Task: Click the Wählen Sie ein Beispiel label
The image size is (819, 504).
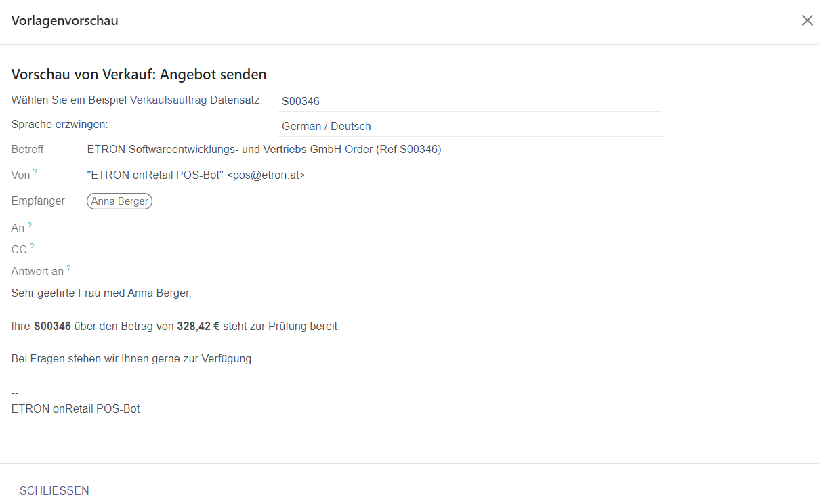Action: [x=136, y=100]
